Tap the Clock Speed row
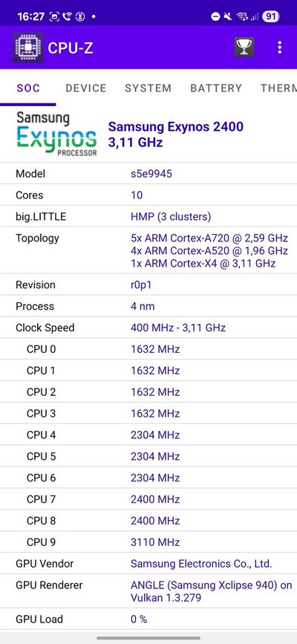 pos(148,328)
